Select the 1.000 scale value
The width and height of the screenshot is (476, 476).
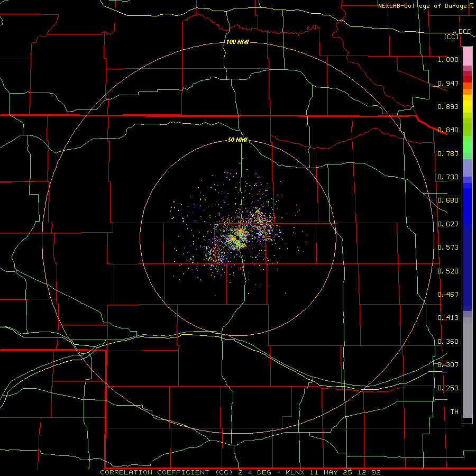pos(448,59)
